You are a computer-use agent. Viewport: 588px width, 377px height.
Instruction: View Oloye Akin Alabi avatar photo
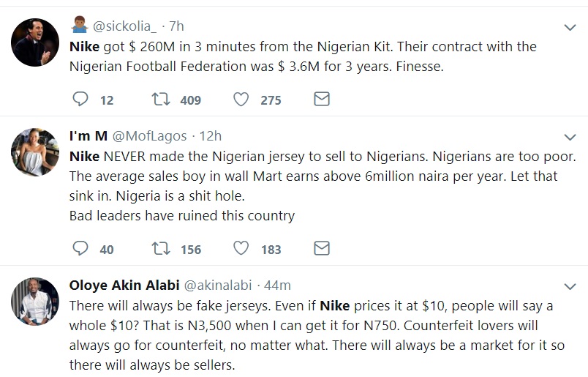(x=35, y=302)
